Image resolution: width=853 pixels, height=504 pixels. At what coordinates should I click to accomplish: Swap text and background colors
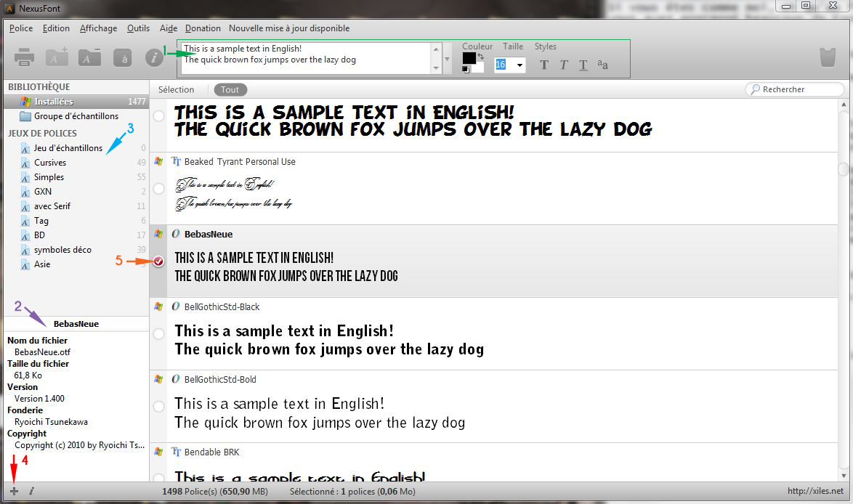[x=480, y=56]
